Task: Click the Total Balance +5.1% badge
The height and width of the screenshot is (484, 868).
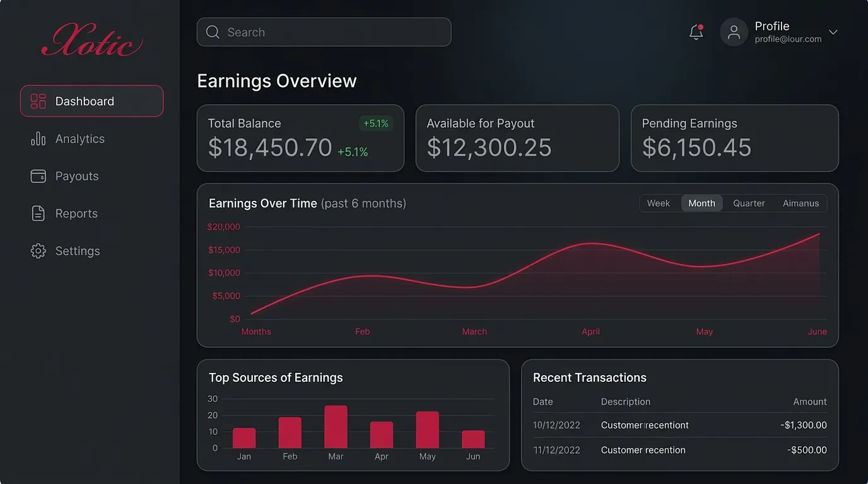Action: point(376,123)
